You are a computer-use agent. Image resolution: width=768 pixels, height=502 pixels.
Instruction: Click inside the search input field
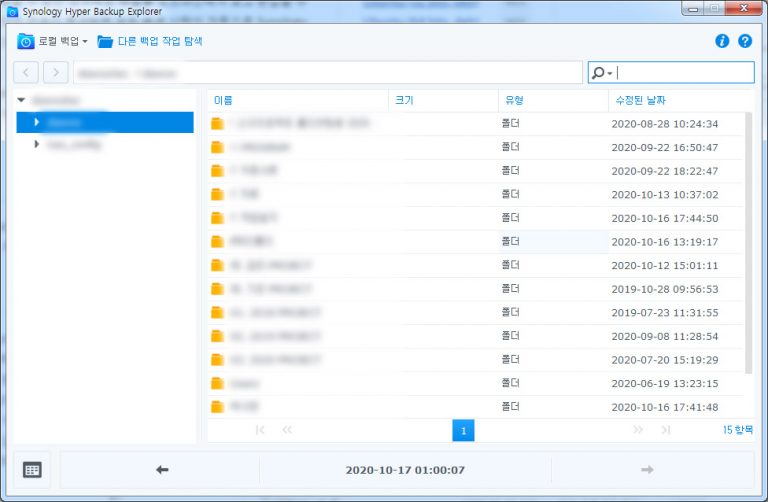[x=685, y=73]
